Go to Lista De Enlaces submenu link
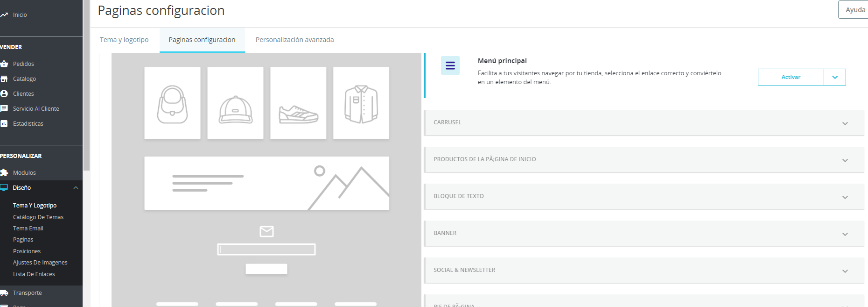868x307 pixels. point(34,274)
